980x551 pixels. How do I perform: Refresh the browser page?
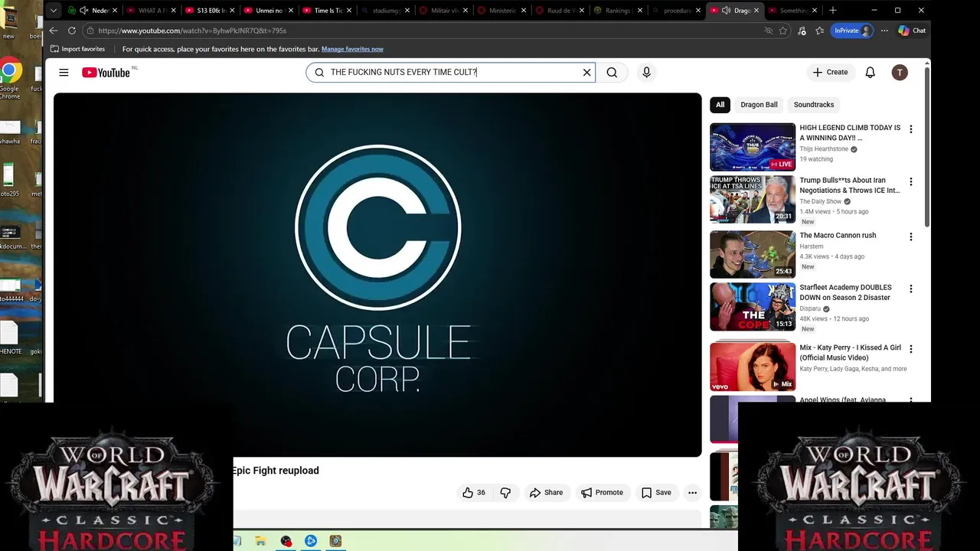pos(72,31)
